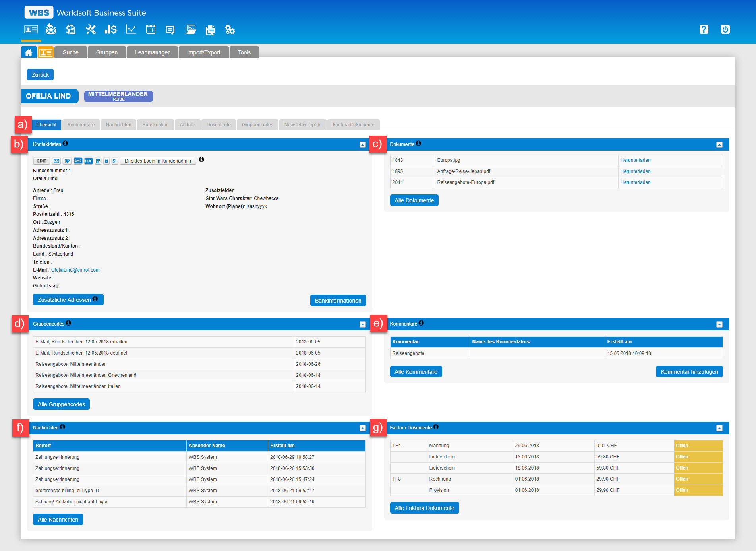
Task: Open Bankinformationen
Action: (338, 301)
